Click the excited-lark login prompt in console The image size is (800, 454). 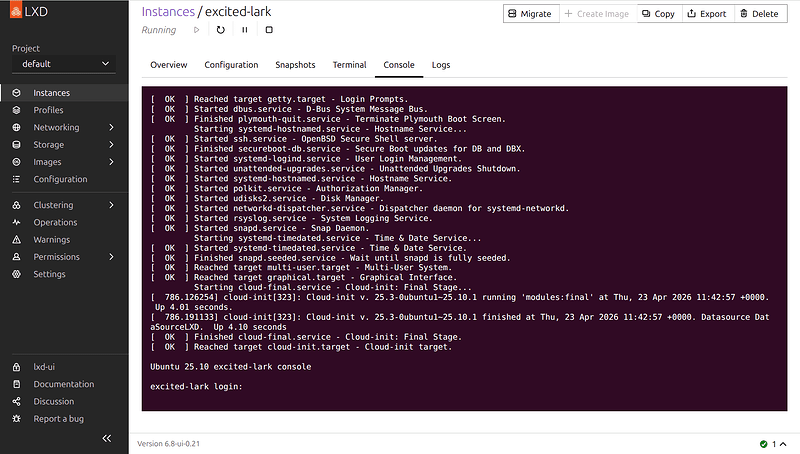click(196, 387)
